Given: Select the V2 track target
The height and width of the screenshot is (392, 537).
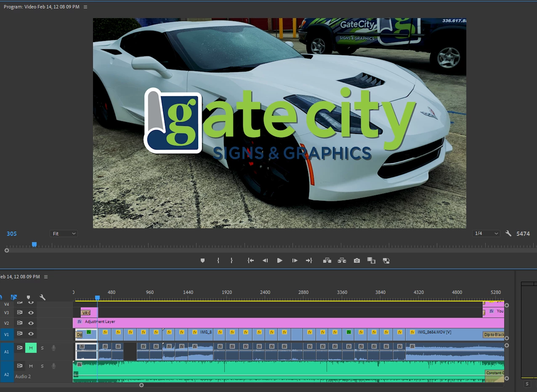Looking at the screenshot, I should (x=6, y=323).
